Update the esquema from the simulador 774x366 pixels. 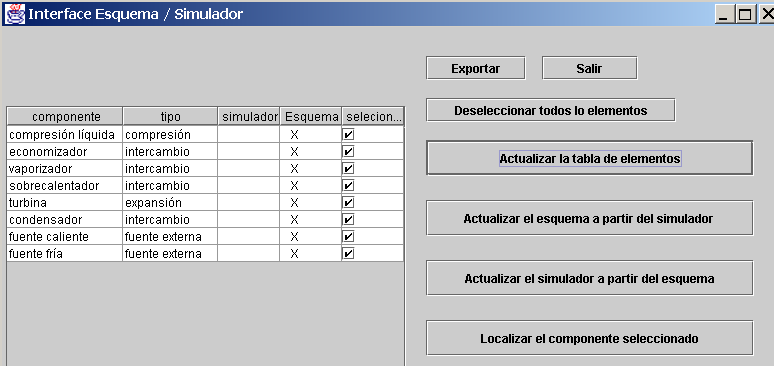coord(590,218)
